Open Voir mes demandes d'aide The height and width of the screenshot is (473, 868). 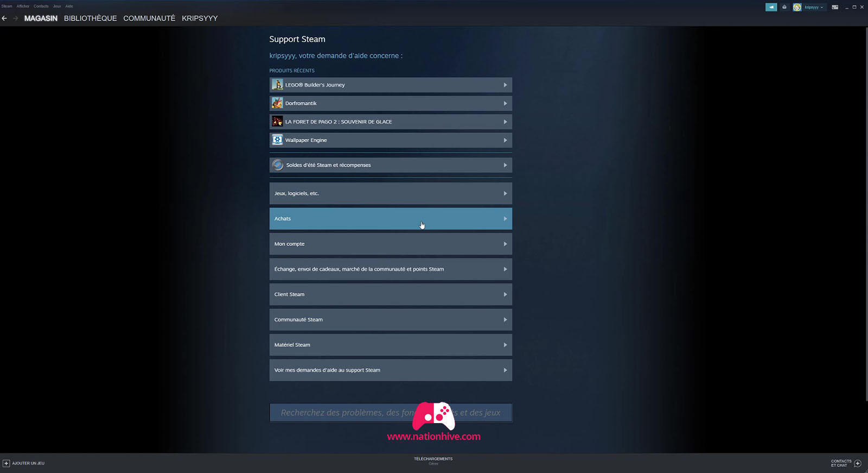391,370
